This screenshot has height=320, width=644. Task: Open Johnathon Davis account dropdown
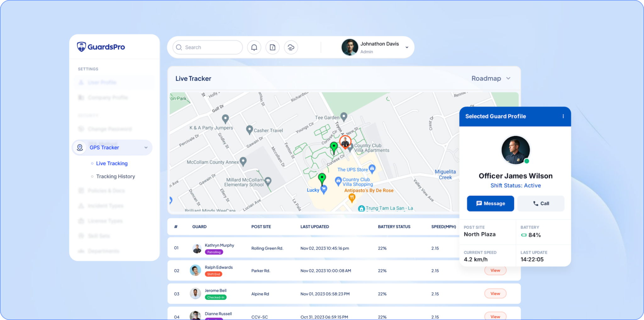click(407, 48)
